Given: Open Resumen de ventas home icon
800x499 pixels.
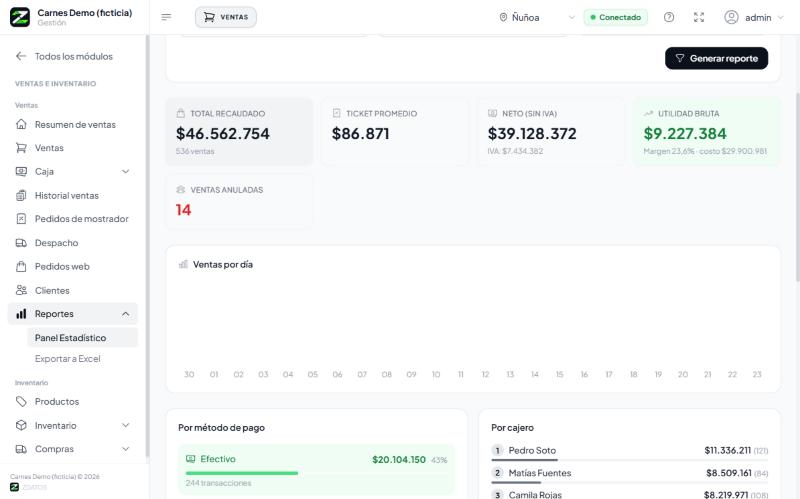Looking at the screenshot, I should [x=21, y=124].
